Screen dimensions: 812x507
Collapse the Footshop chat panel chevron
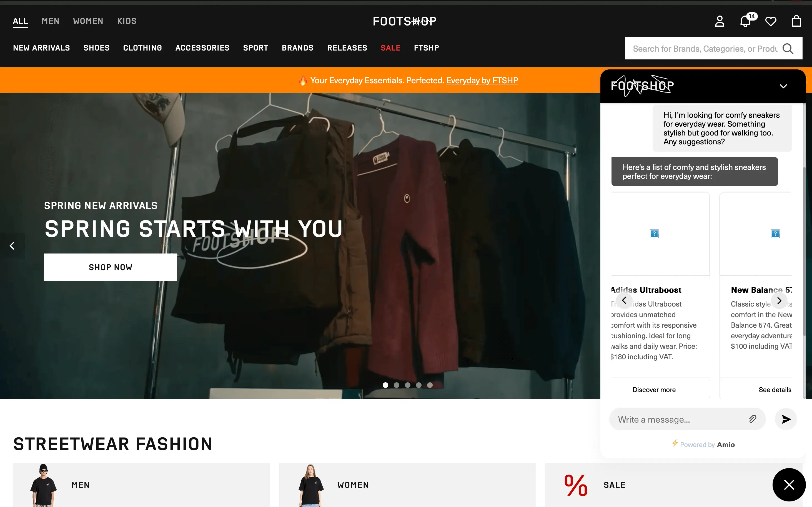[x=783, y=86]
